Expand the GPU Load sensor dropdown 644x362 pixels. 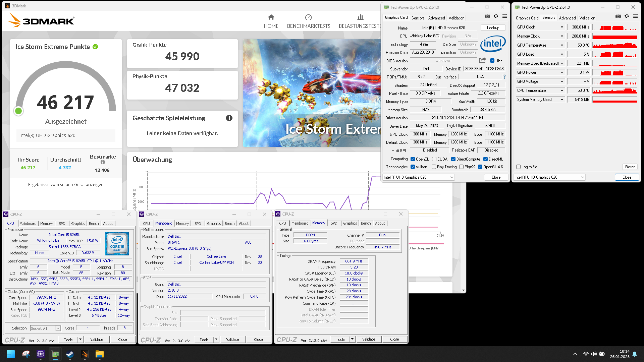tap(562, 54)
